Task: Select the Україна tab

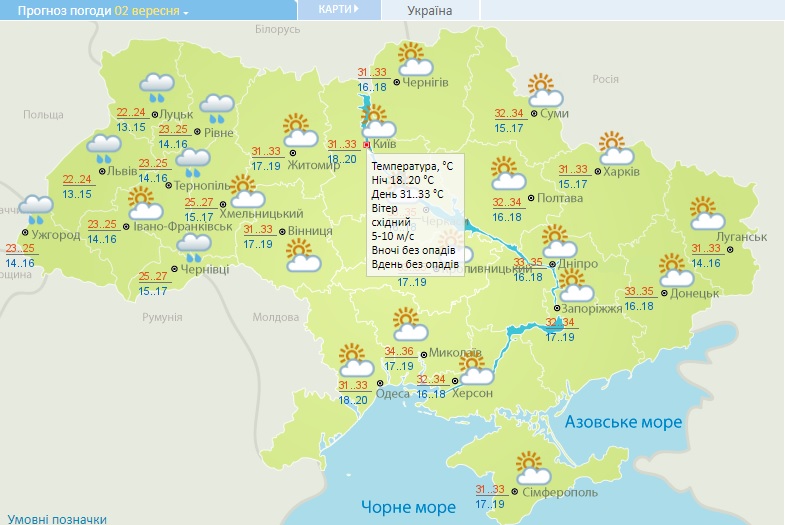Action: coord(430,11)
